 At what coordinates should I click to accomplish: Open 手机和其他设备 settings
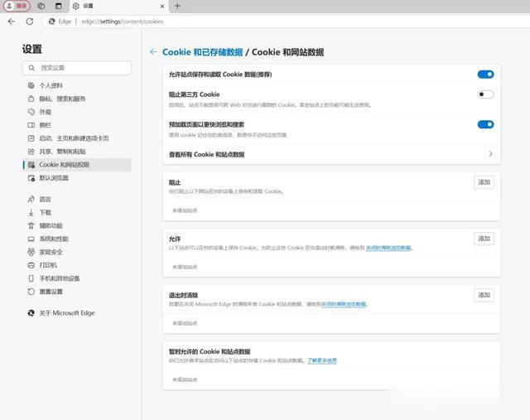77,278
